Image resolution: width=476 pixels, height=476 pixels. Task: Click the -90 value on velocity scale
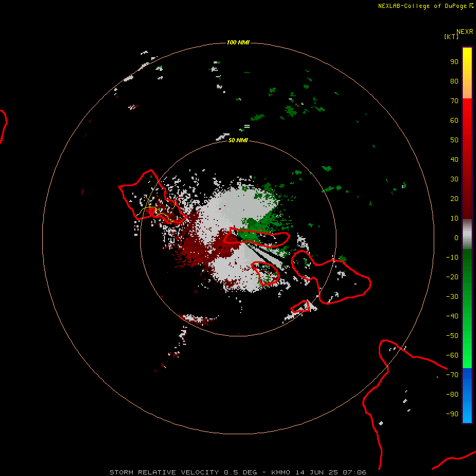click(452, 414)
